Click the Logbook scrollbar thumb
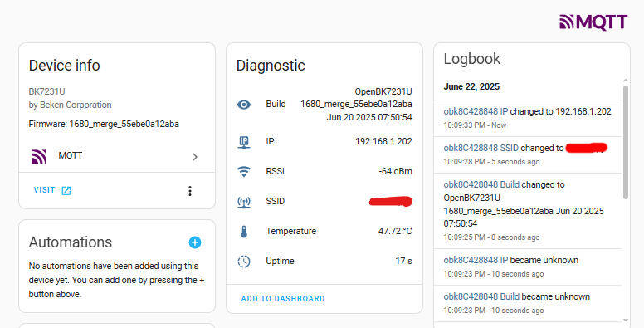Viewport: 644px width, 328px height. [626, 142]
